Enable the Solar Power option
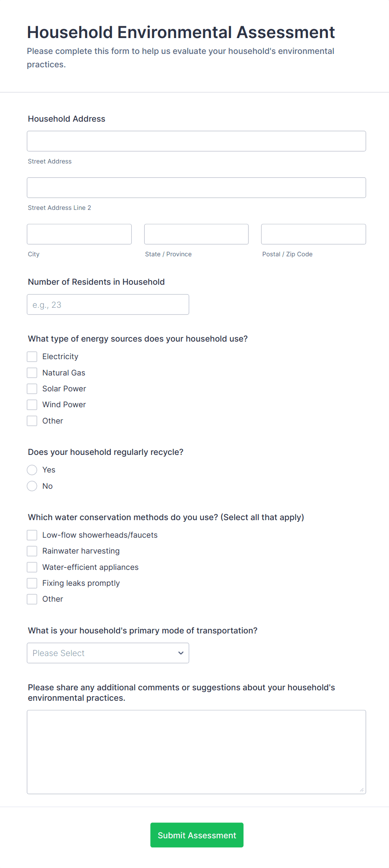This screenshot has width=389, height=868. click(x=32, y=388)
